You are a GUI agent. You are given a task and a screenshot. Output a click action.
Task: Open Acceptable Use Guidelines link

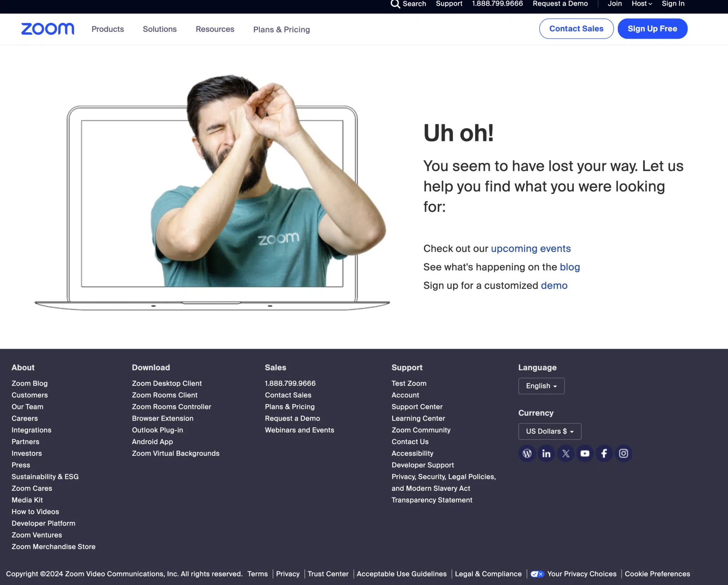point(401,574)
